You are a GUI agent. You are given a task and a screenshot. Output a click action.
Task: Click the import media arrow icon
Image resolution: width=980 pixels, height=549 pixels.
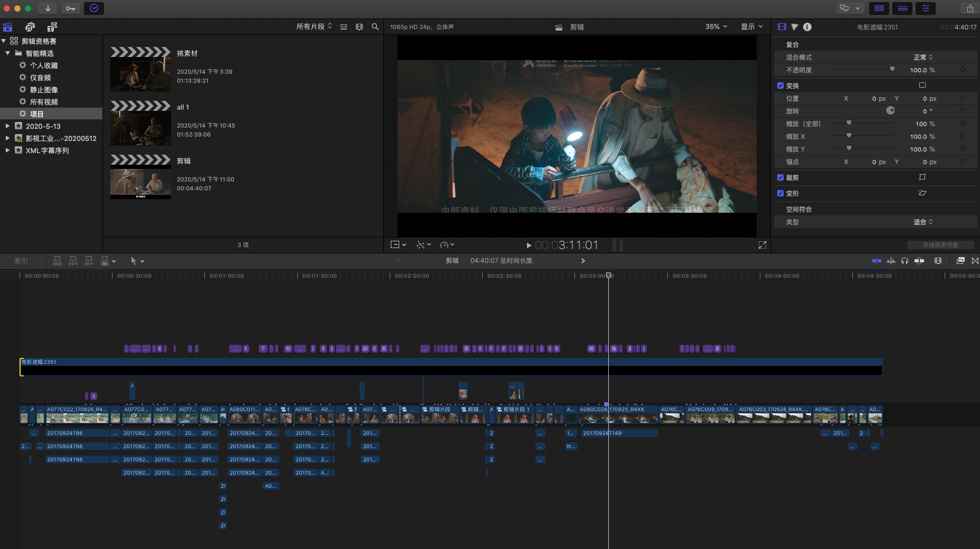pos(48,8)
